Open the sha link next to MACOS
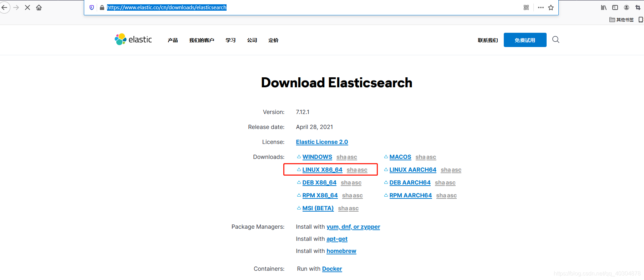 421,157
